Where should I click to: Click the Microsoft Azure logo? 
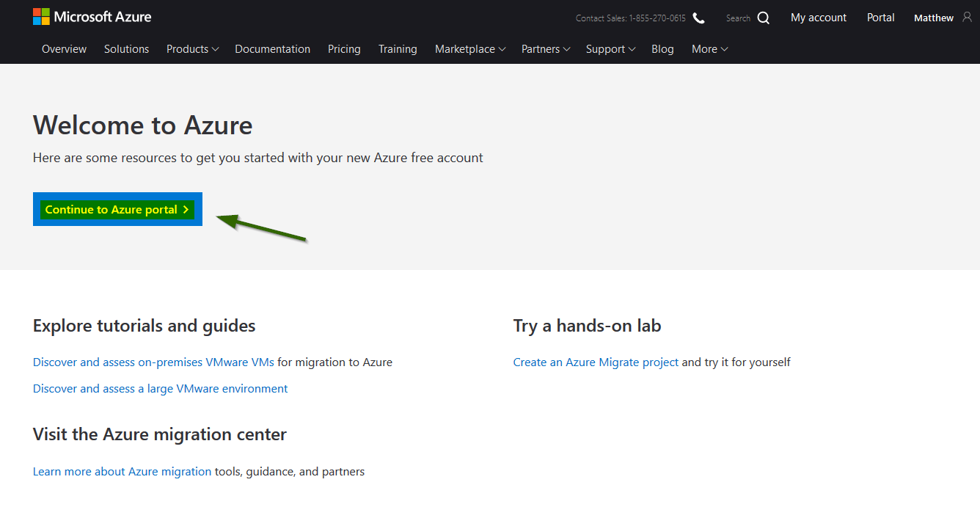tap(92, 16)
